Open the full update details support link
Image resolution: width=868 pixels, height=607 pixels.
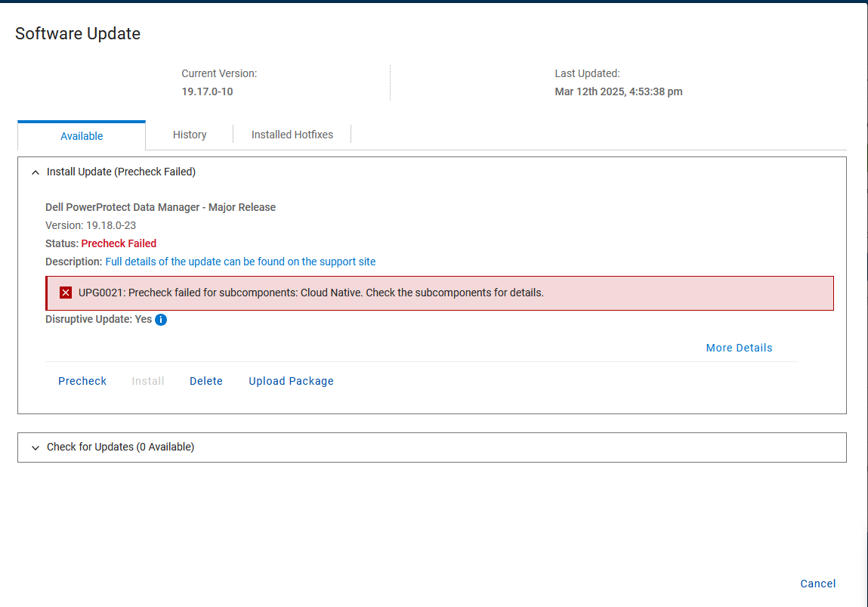240,262
